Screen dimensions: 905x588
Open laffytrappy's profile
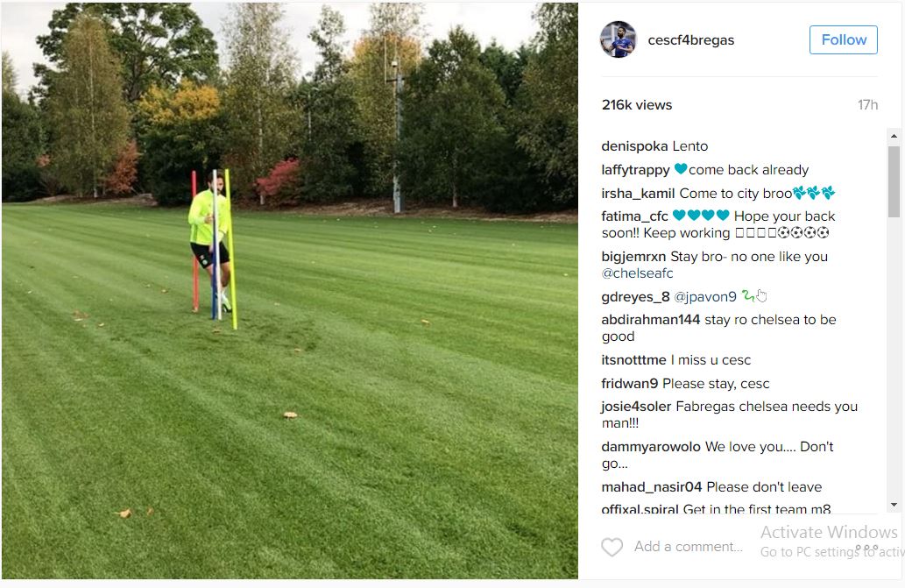tap(635, 170)
